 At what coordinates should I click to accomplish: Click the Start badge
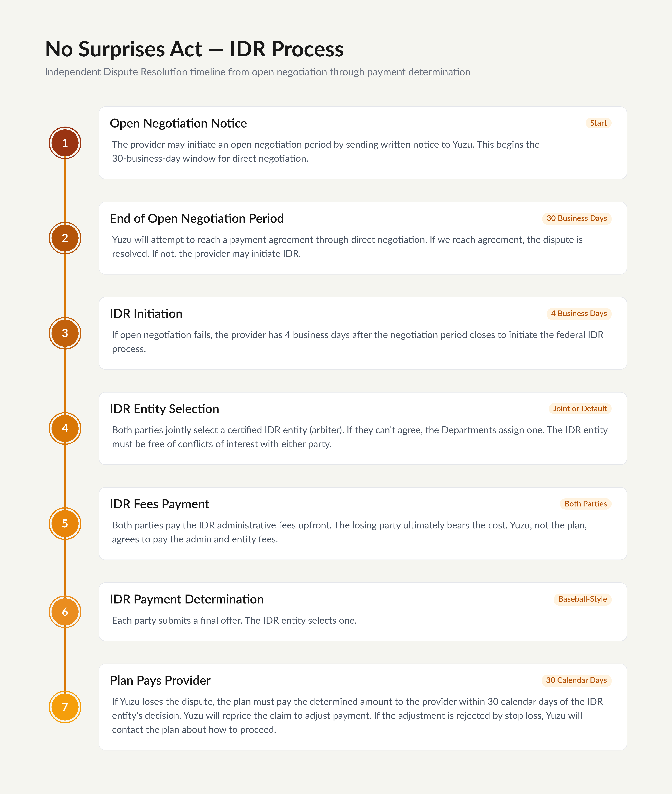tap(598, 123)
